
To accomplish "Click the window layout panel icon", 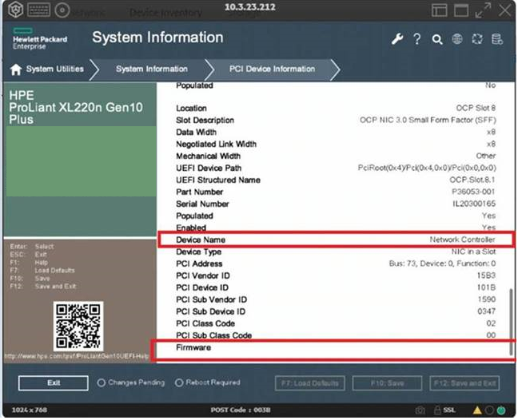I will pyautogui.click(x=439, y=10).
